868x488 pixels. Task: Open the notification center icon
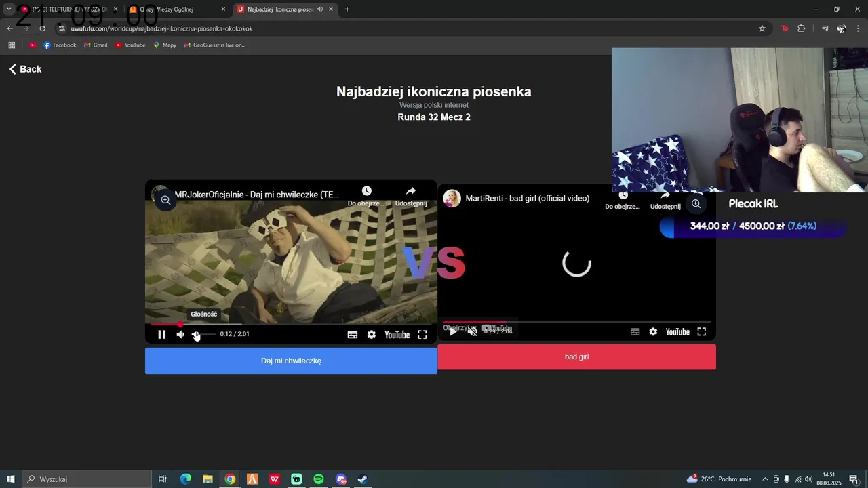coord(854,479)
